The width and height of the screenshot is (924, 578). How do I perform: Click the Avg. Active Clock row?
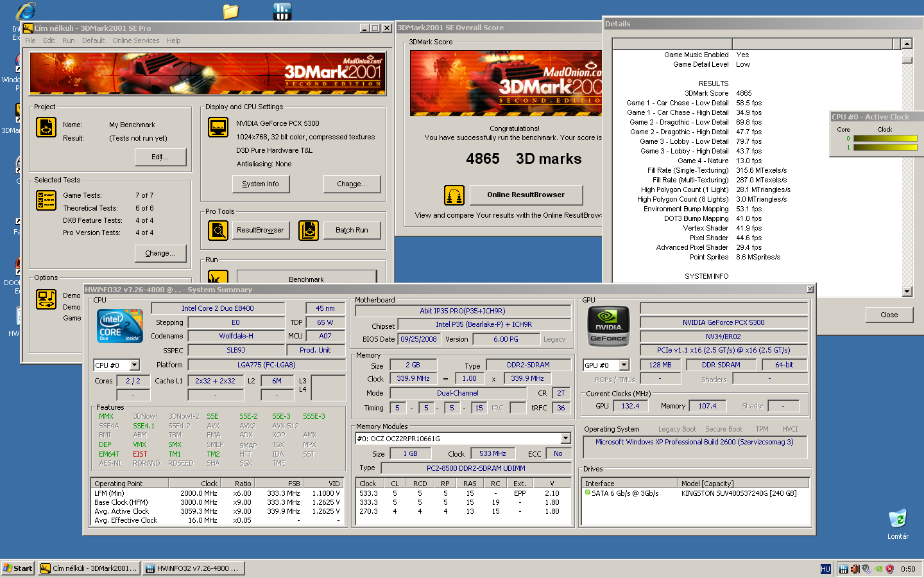click(218, 511)
